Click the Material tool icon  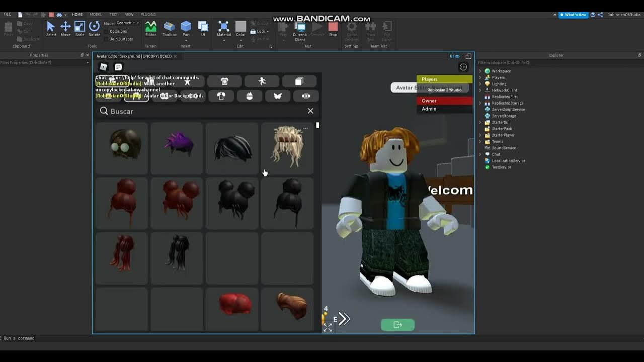tap(224, 26)
